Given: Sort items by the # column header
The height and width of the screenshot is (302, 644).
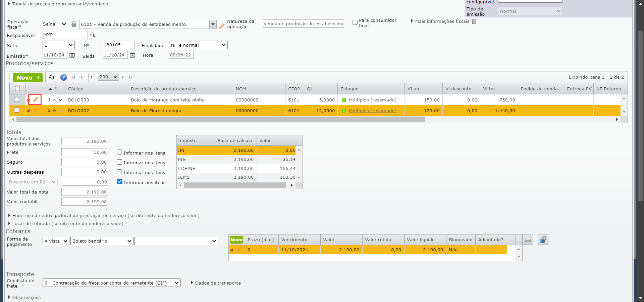Looking at the screenshot, I should (54, 89).
